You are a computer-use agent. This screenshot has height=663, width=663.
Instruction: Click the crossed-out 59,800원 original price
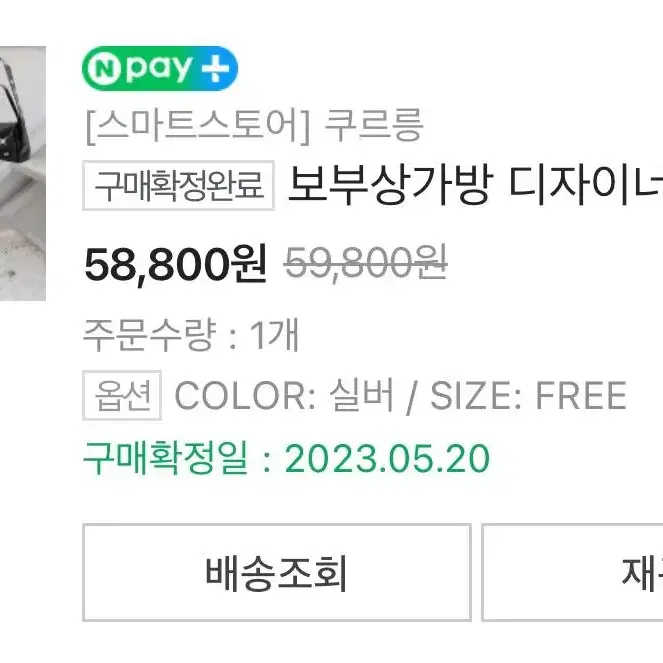click(x=366, y=263)
